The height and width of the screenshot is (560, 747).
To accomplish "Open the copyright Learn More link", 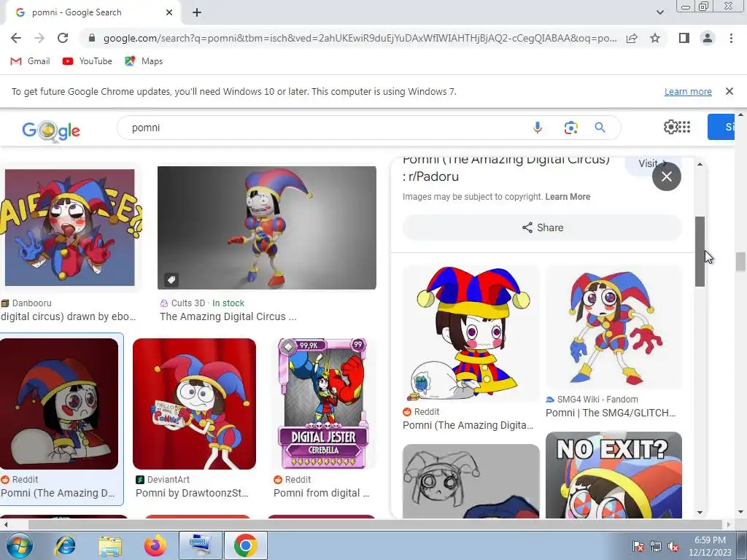I will [x=568, y=197].
